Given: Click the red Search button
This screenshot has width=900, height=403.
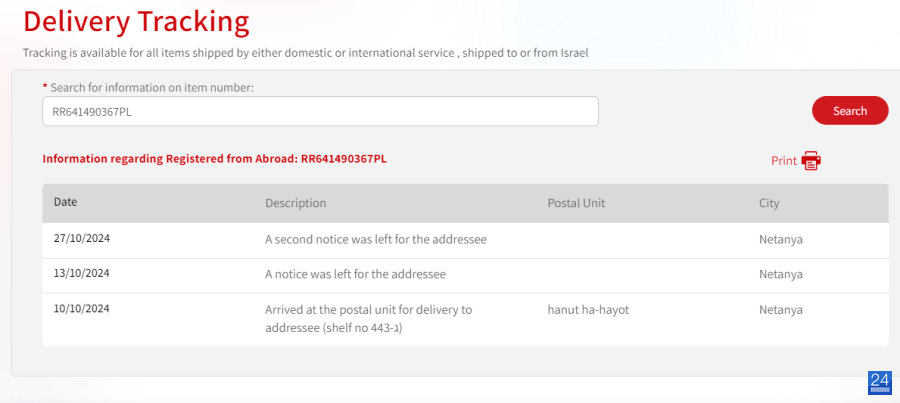Looking at the screenshot, I should [849, 111].
